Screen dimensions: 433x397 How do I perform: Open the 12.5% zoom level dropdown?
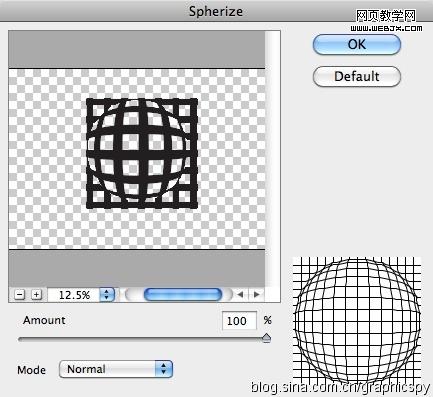click(x=81, y=295)
